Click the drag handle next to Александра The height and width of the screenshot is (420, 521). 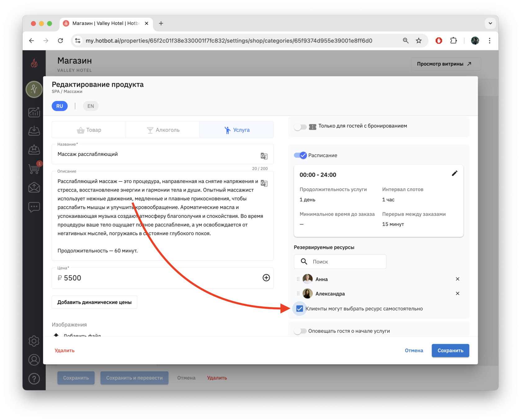(298, 294)
